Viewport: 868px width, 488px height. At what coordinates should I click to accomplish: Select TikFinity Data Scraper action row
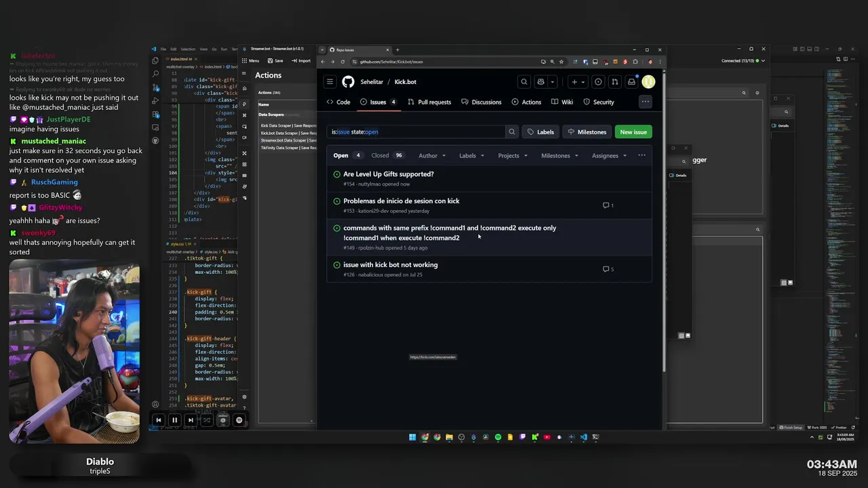(x=289, y=148)
